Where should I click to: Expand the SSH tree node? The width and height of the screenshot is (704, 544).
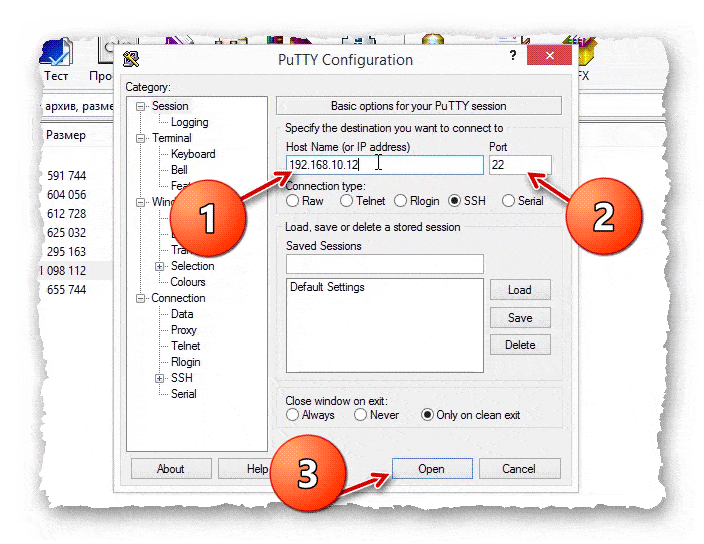(x=159, y=378)
